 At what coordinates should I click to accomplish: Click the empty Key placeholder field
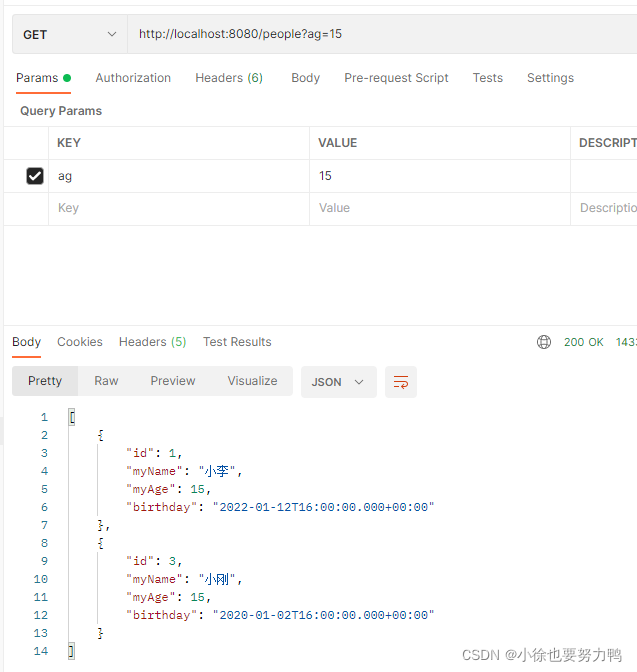click(179, 208)
